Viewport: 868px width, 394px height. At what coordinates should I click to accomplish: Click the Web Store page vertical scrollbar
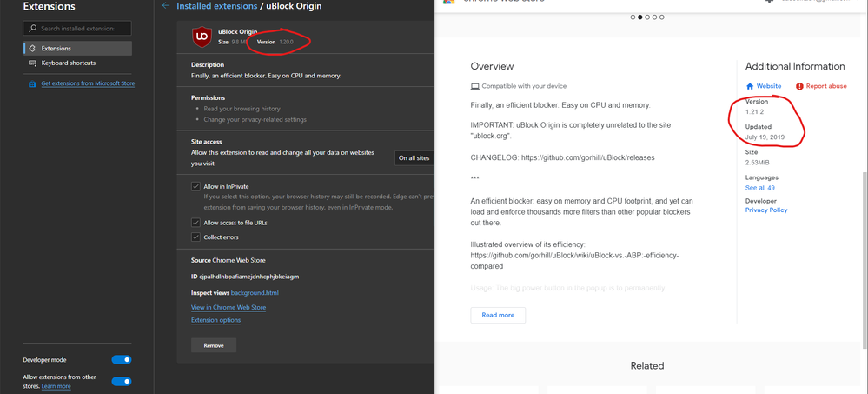tap(865, 260)
